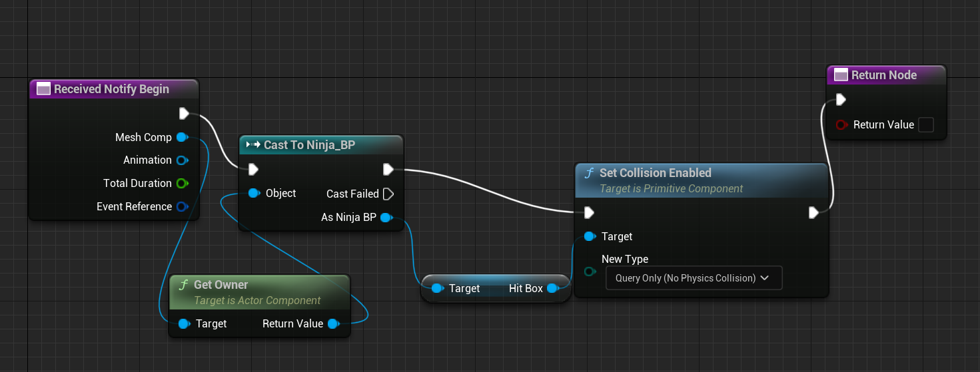Viewport: 980px width, 372px height.
Task: Click the Cast To Ninja_BP execution output pin
Action: click(388, 170)
